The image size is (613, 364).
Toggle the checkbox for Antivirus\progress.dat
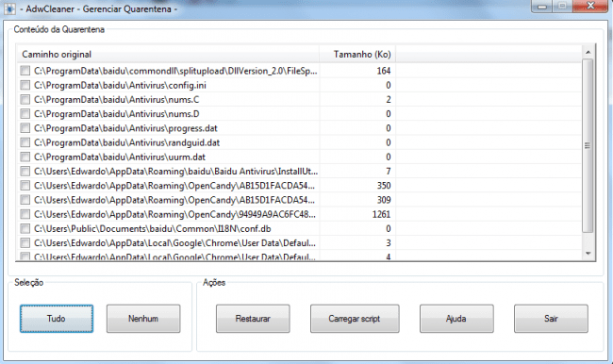[25, 128]
